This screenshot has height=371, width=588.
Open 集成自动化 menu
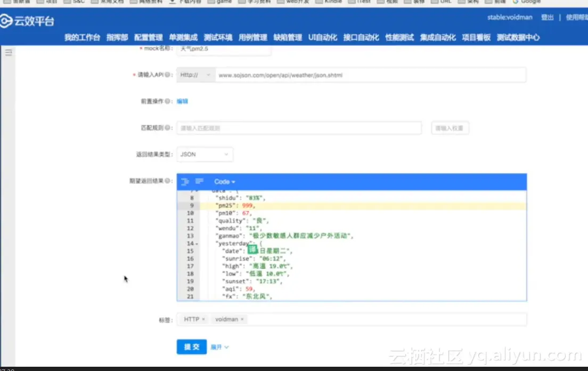click(x=438, y=37)
